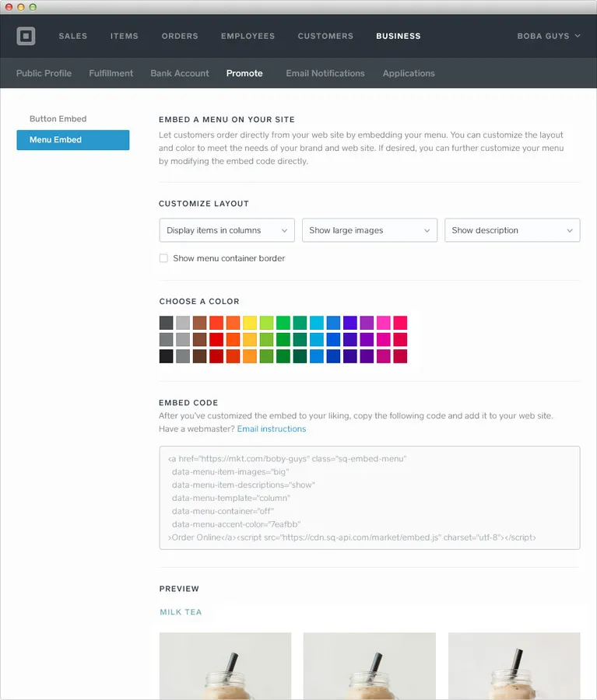Screen dimensions: 597x700
Task: Go to the Sales menu
Action: (73, 36)
